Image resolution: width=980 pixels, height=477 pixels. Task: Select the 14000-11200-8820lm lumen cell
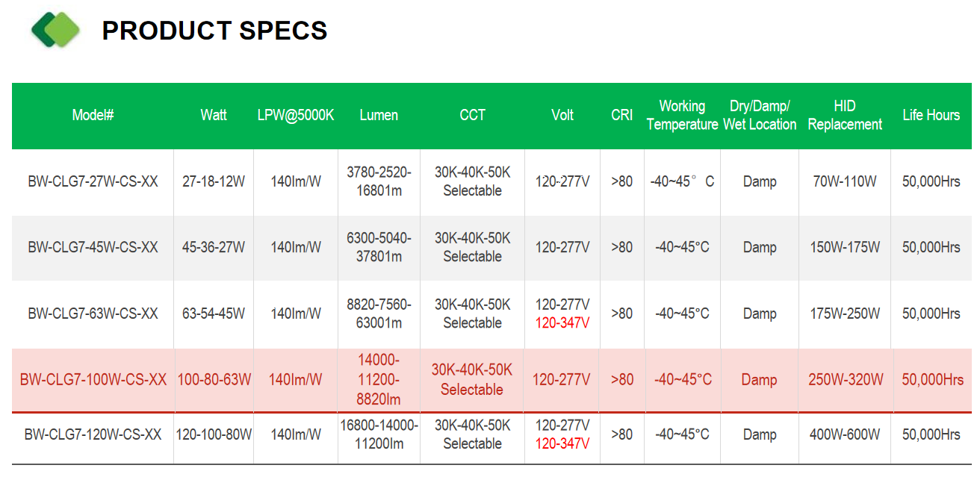379,380
